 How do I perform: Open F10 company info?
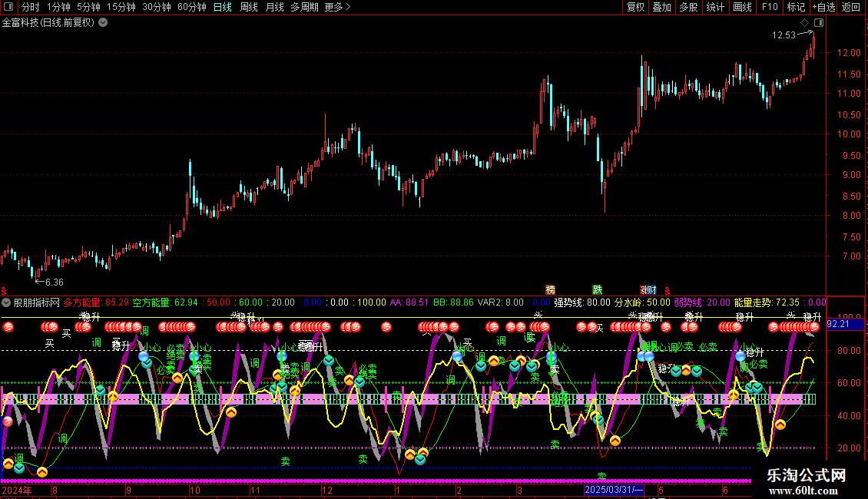(x=770, y=7)
